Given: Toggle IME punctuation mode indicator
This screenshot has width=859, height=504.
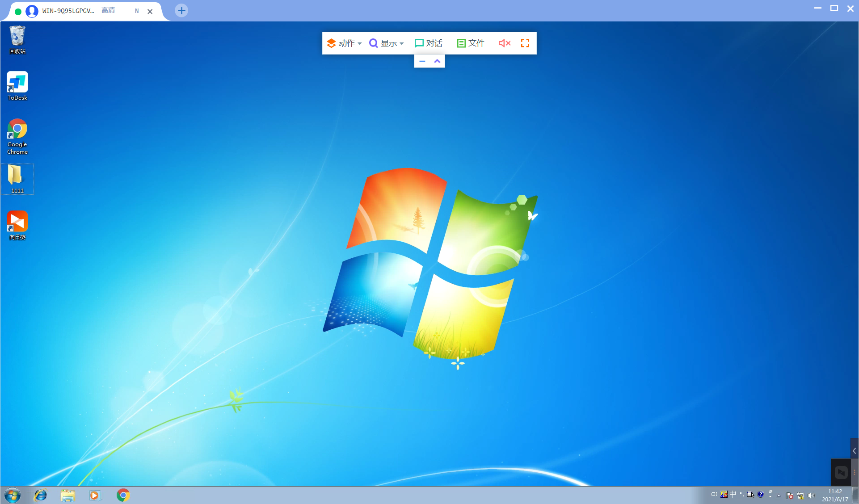Looking at the screenshot, I should (742, 494).
